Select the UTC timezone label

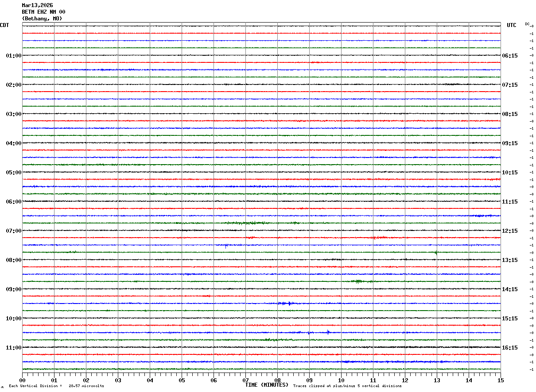pos(512,25)
